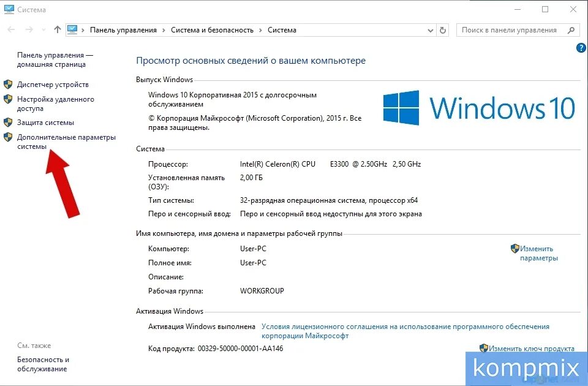Click the magnifier search icon
Image resolution: width=588 pixels, height=386 pixels.
(x=571, y=30)
